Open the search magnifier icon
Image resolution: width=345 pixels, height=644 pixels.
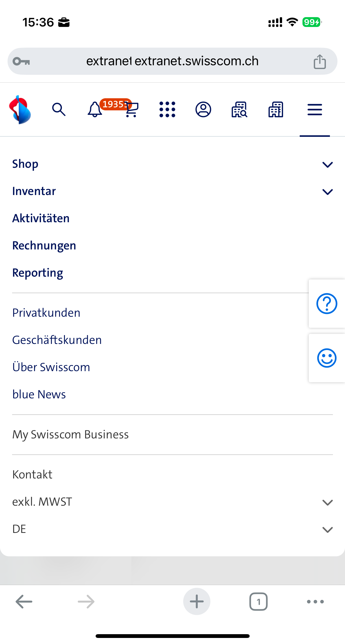[x=59, y=110]
